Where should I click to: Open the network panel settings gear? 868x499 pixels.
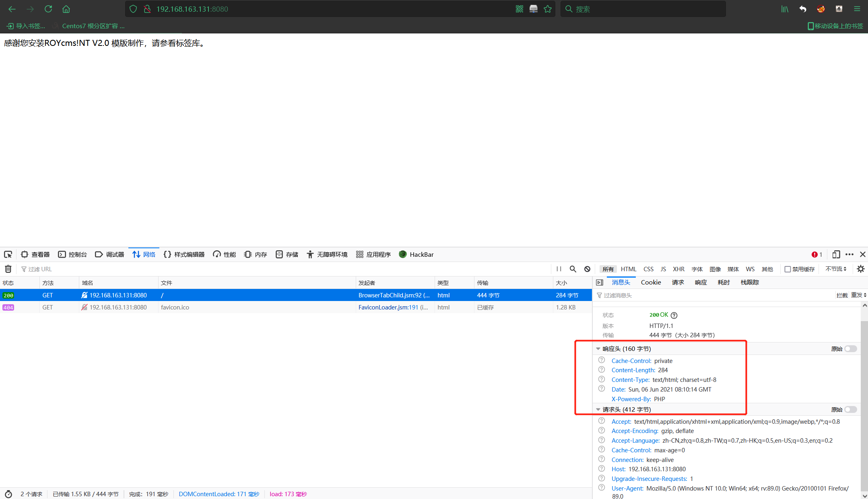coord(860,269)
